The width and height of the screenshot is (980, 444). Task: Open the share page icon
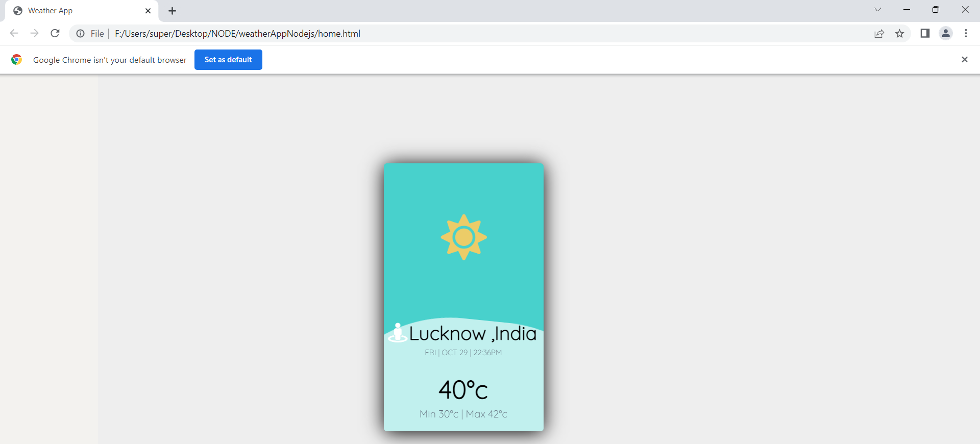(x=879, y=34)
